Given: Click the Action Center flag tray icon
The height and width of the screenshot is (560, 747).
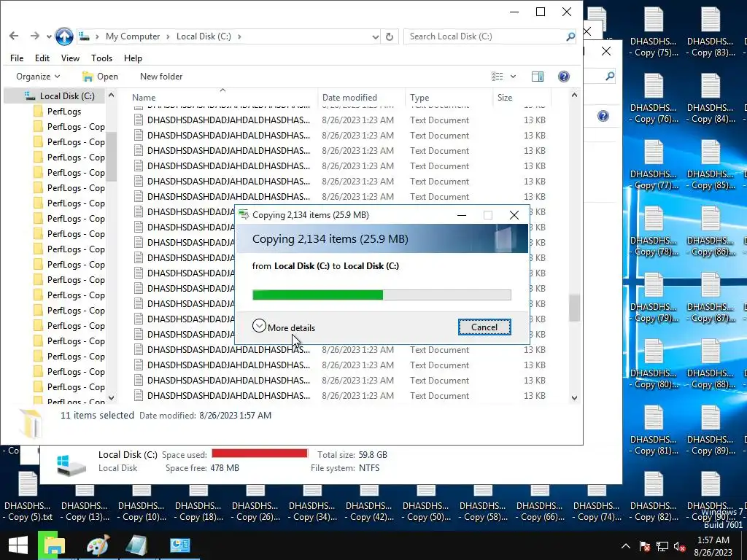Looking at the screenshot, I should point(645,546).
